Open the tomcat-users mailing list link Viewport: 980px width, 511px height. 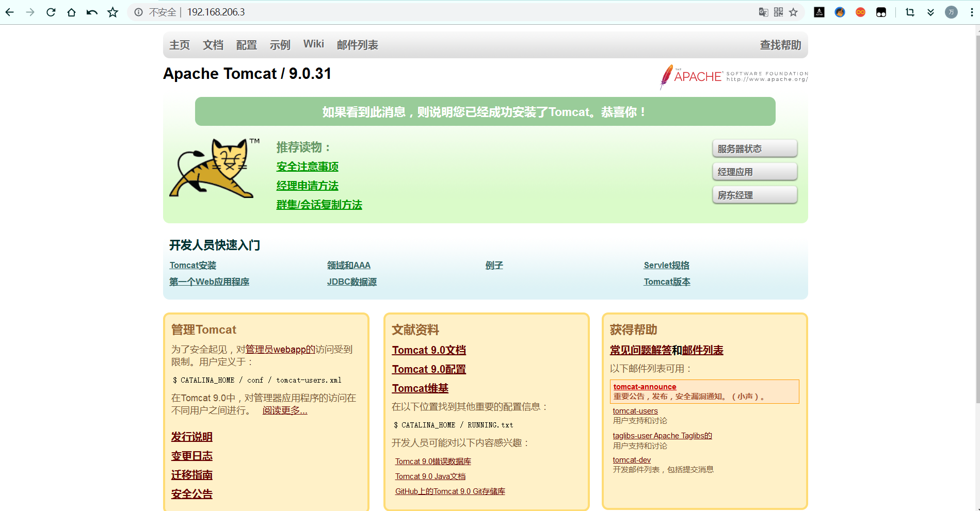click(x=635, y=411)
